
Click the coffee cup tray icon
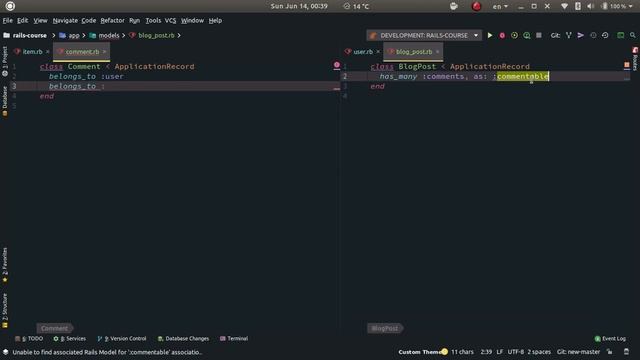tap(453, 6)
